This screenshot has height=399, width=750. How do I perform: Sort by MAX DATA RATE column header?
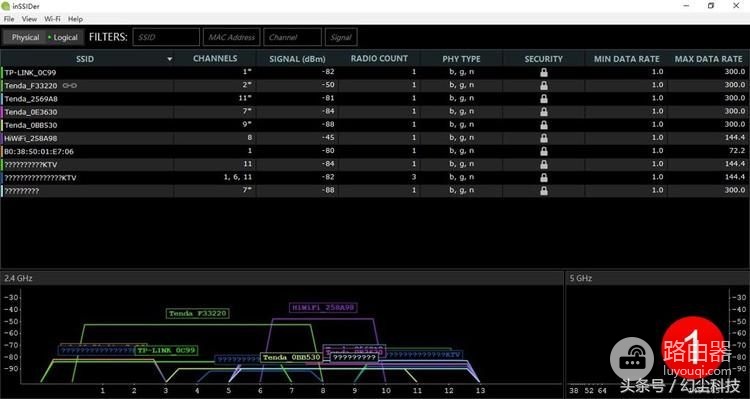(x=708, y=59)
